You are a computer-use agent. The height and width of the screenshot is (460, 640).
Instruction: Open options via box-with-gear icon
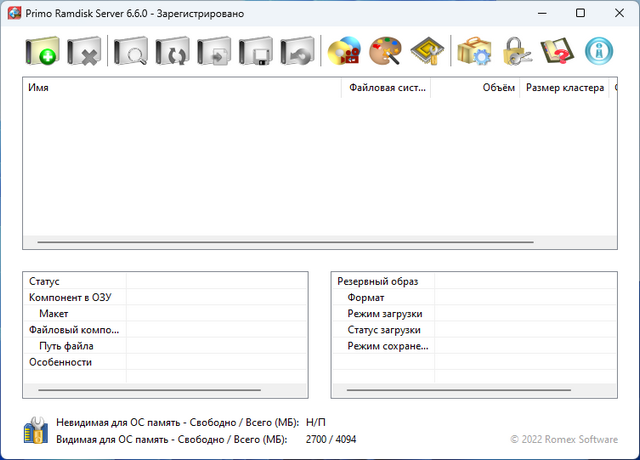474,51
